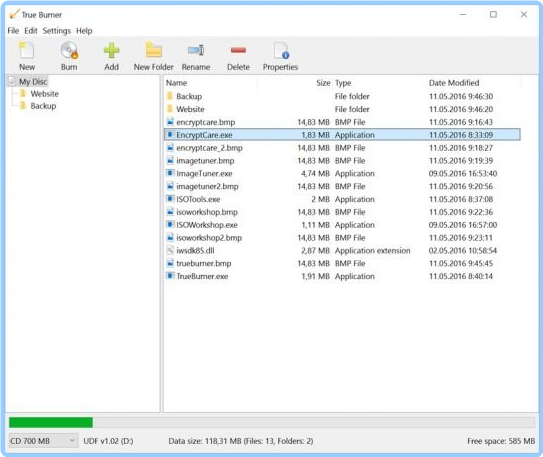Viewport: 543px width, 457px height.
Task: Click the 'Application extension' type cell
Action: pos(373,250)
